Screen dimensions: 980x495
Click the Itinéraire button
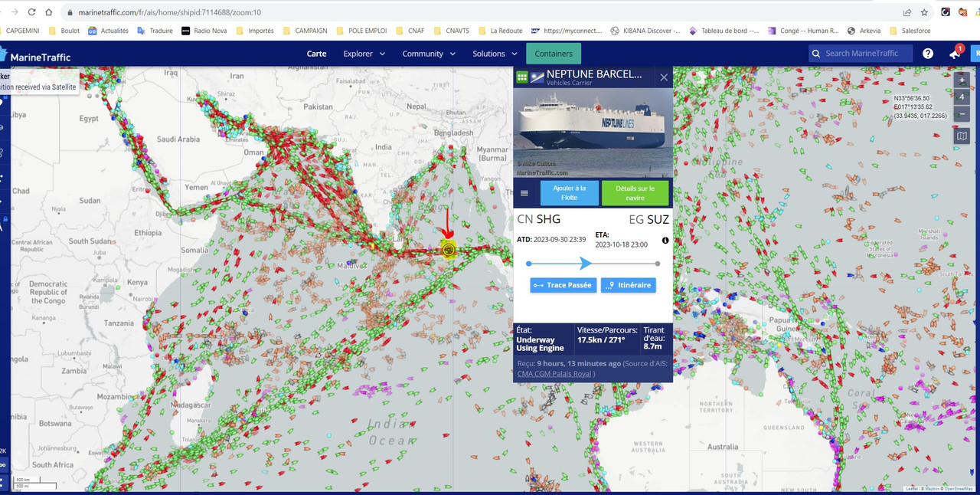coord(629,285)
